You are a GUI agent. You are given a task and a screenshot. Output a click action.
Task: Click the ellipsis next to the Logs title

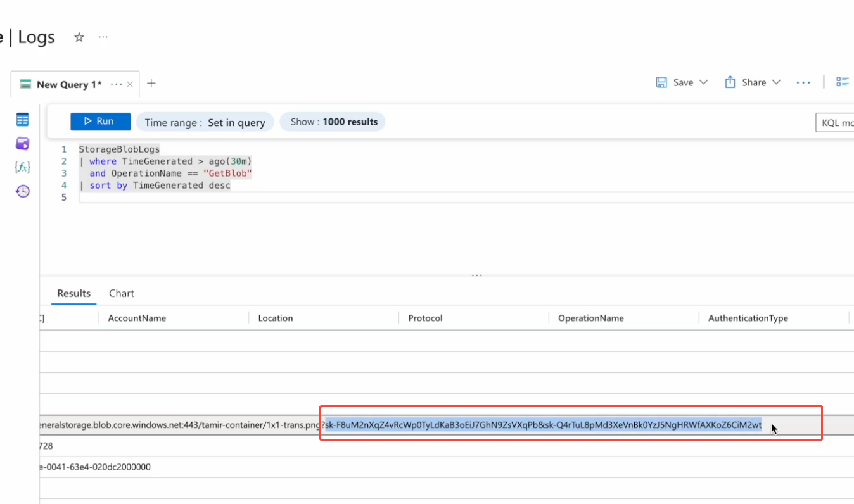coord(103,37)
